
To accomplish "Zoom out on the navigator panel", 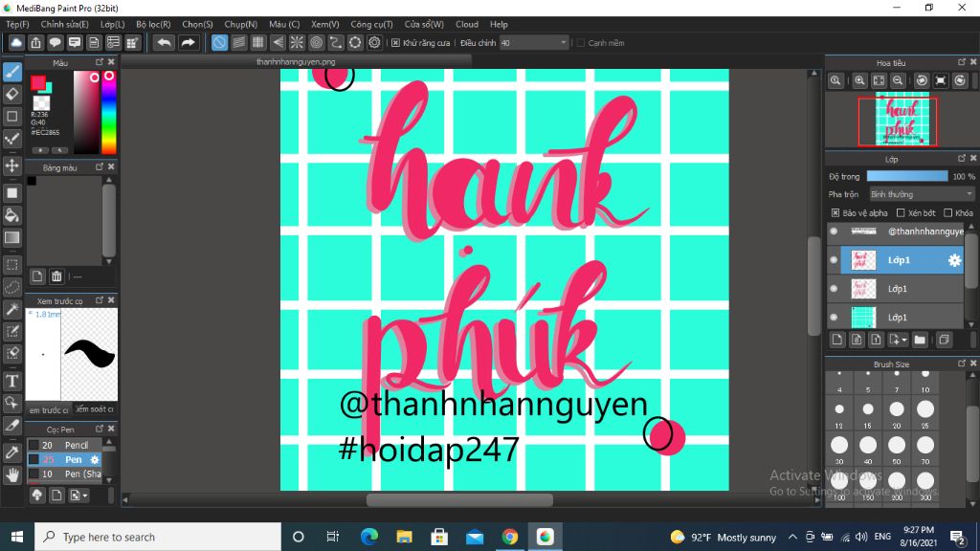I will click(898, 80).
